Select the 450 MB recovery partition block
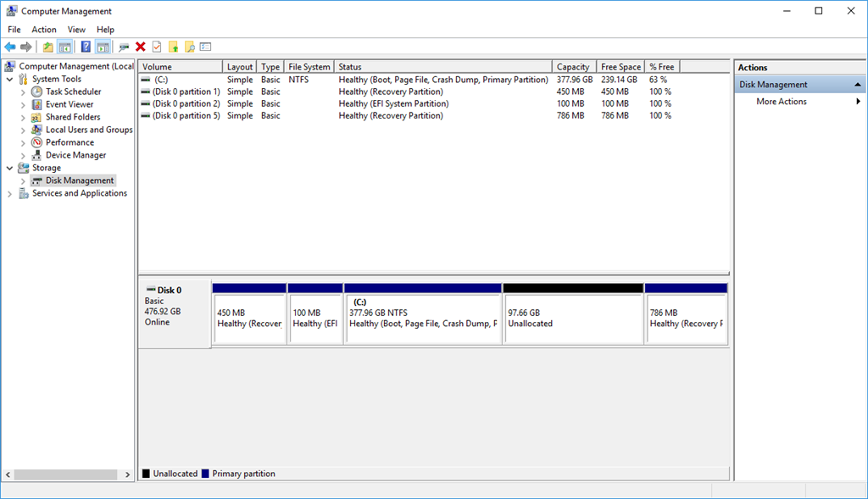The width and height of the screenshot is (868, 499). pyautogui.click(x=249, y=314)
